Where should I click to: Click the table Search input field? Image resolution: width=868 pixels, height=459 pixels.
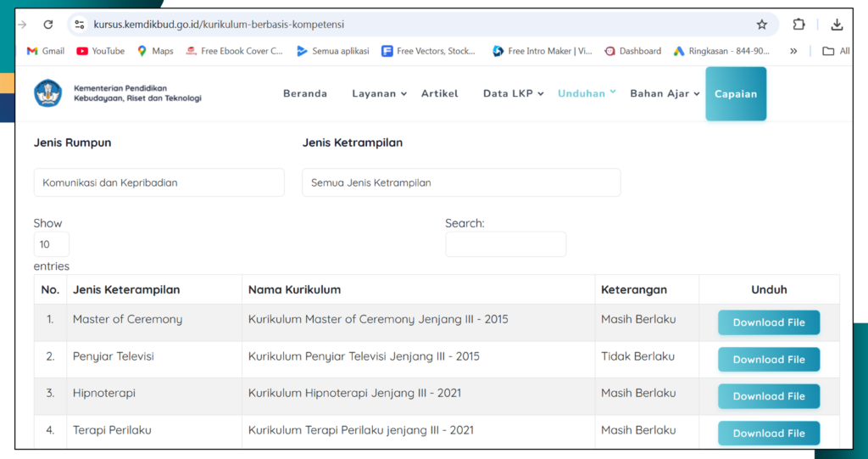click(x=505, y=244)
